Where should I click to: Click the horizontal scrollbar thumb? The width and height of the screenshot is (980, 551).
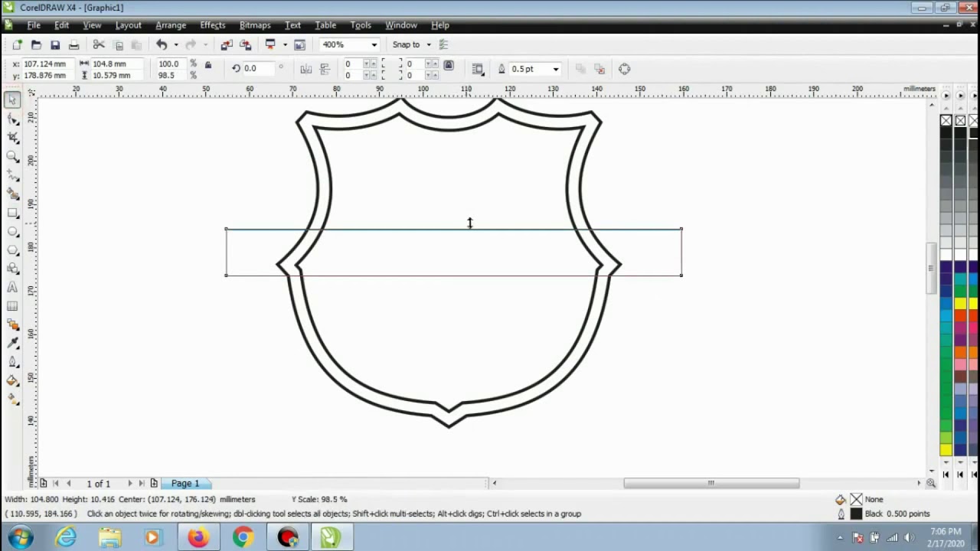pyautogui.click(x=711, y=483)
